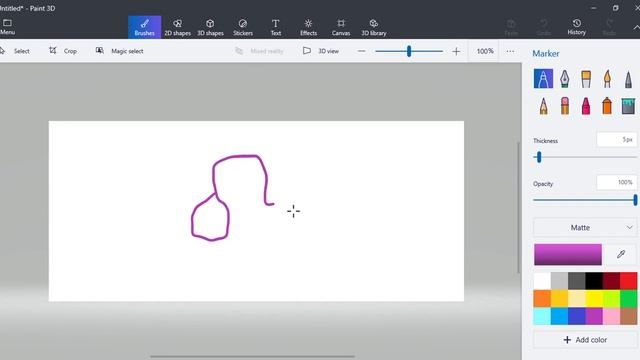Choose the dark gray color swatch

tap(576, 281)
